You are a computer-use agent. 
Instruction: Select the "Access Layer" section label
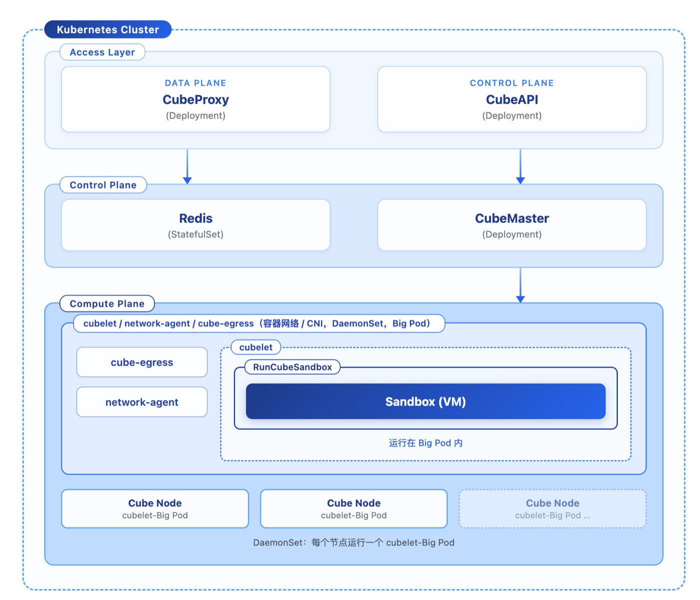point(102,52)
